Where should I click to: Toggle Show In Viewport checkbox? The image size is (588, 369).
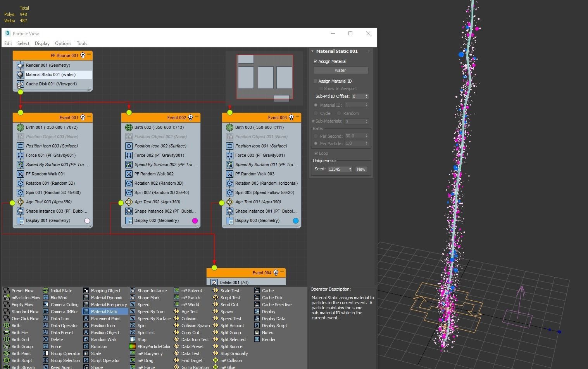(321, 88)
